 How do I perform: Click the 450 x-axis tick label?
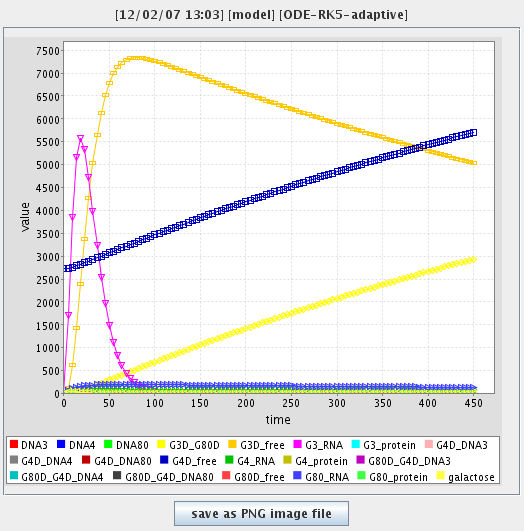(473, 403)
